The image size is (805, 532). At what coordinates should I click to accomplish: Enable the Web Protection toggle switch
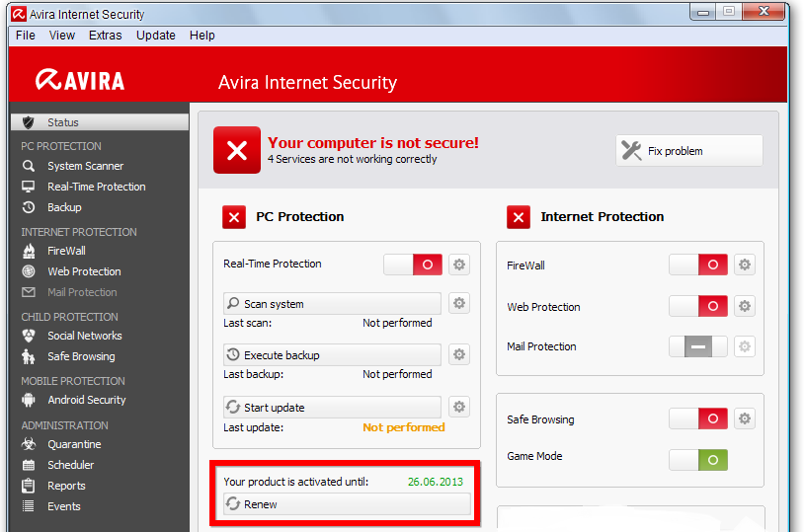click(698, 306)
